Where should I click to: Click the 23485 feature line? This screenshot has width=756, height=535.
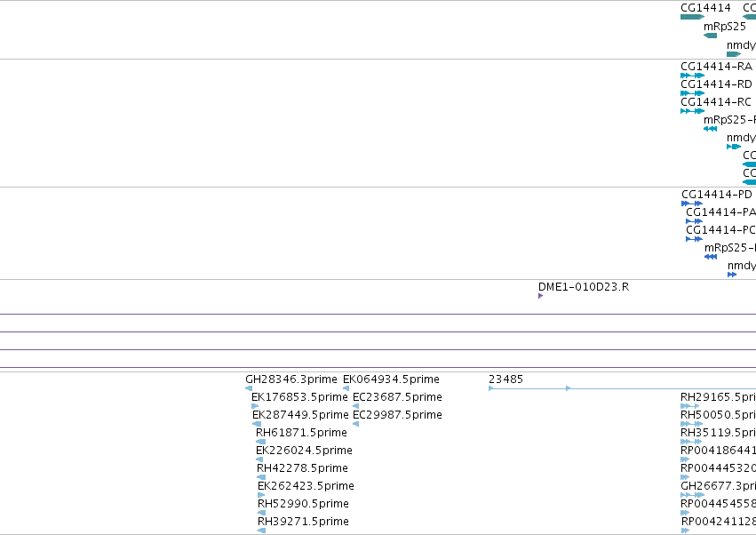pos(622,388)
